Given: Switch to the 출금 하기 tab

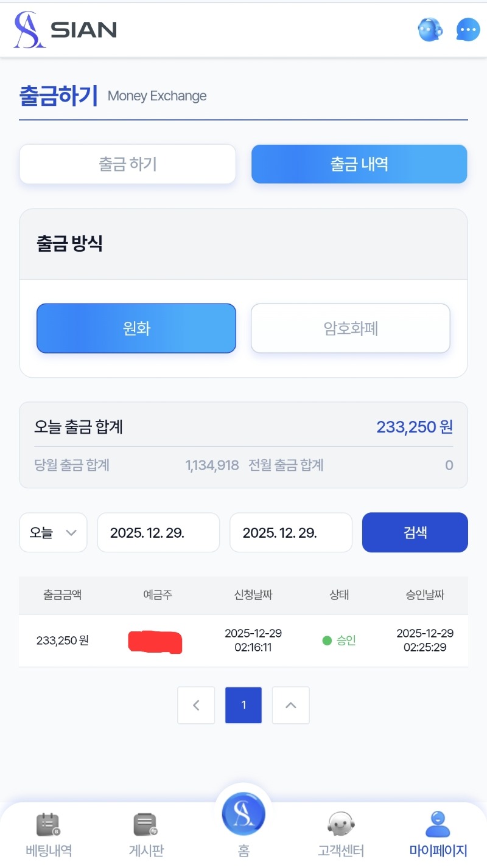Looking at the screenshot, I should [128, 164].
